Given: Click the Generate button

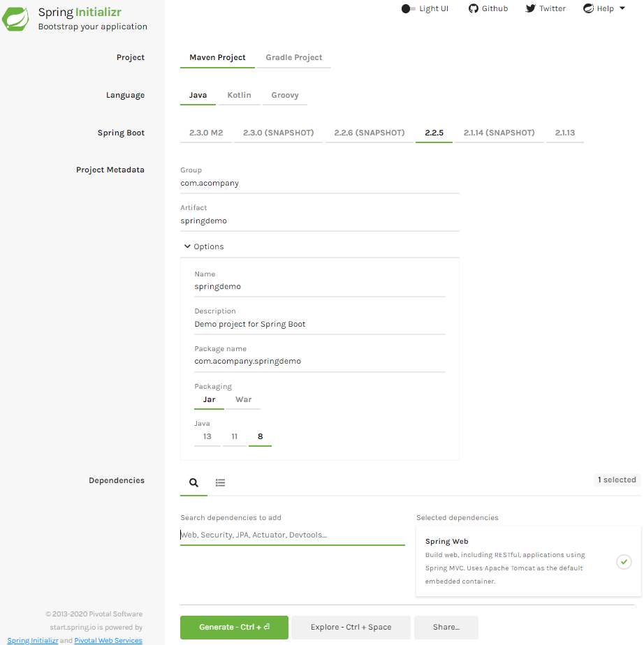Looking at the screenshot, I should [234, 628].
